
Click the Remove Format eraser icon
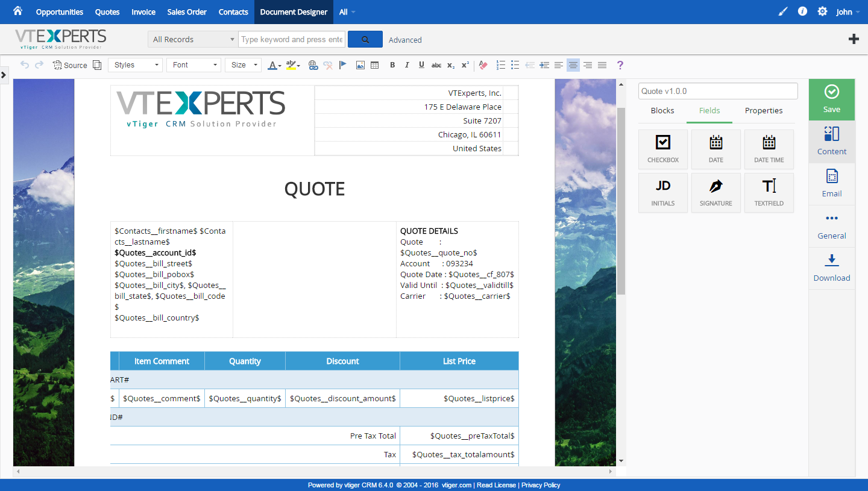coord(483,65)
